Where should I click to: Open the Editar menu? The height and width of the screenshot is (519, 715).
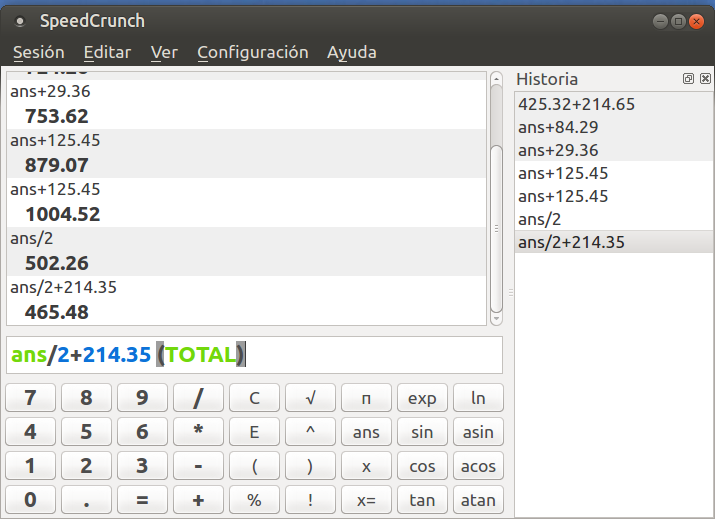click(x=107, y=52)
